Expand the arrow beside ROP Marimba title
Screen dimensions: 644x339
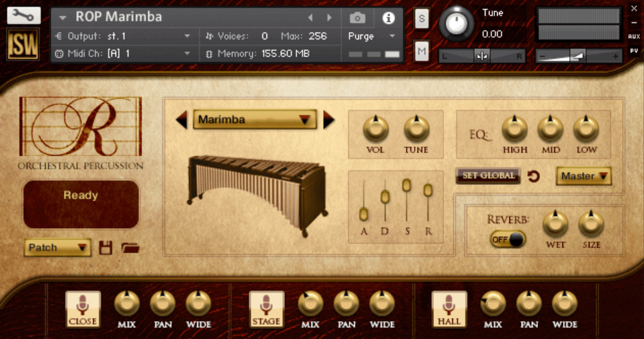point(63,18)
